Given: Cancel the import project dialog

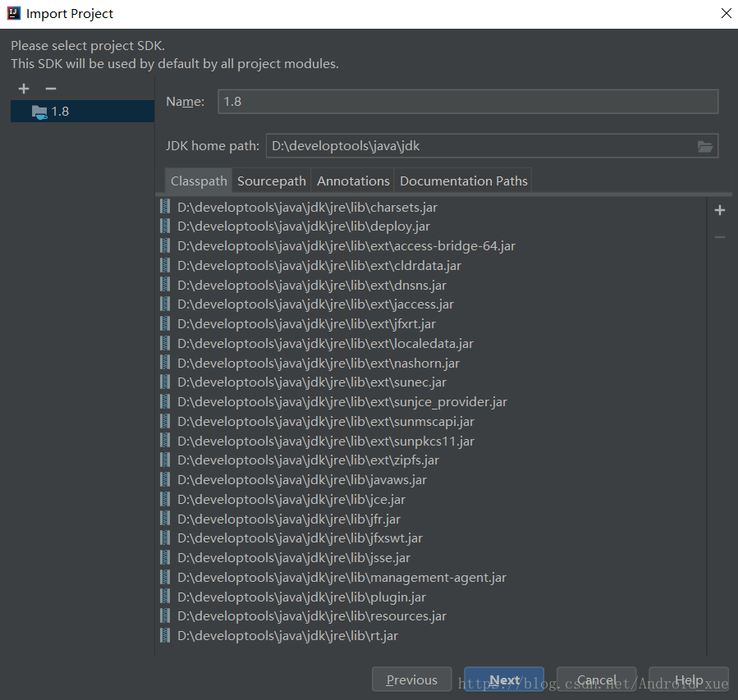Looking at the screenshot, I should pyautogui.click(x=596, y=679).
